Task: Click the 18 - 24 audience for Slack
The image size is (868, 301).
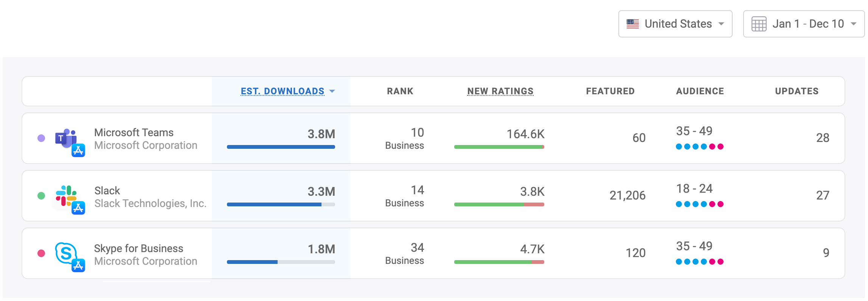Action: click(x=694, y=189)
